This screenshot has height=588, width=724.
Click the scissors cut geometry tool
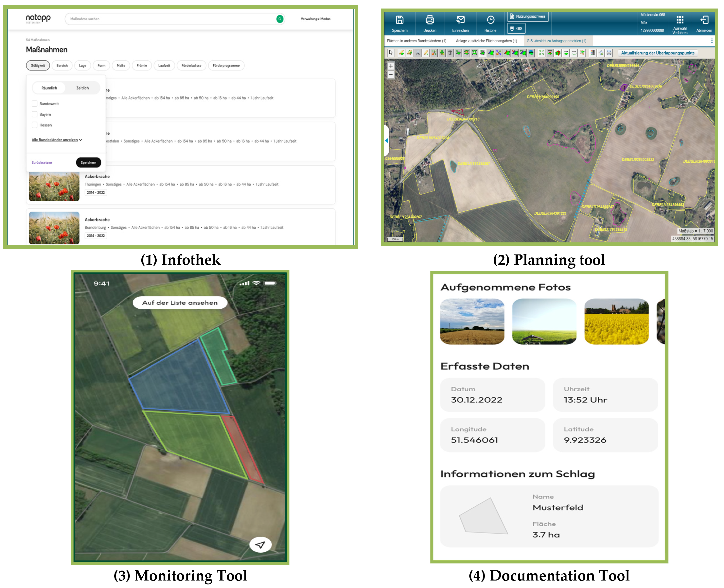[418, 53]
